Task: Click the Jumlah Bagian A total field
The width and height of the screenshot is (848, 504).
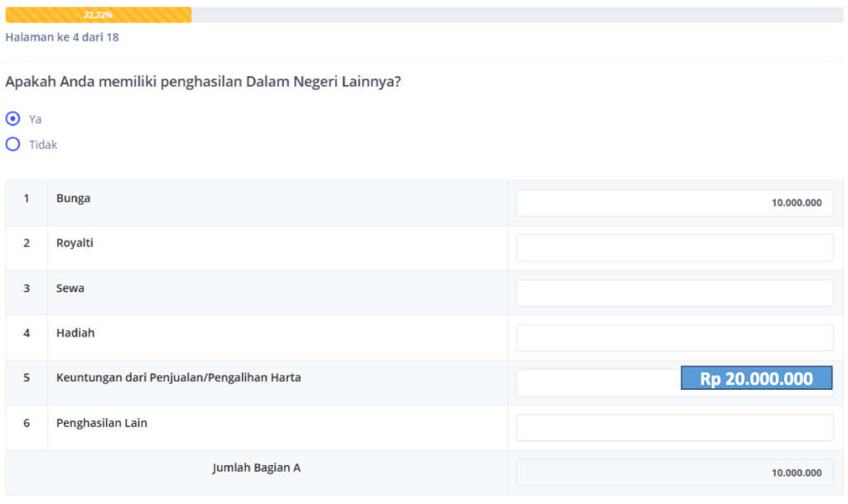Action: click(x=674, y=473)
